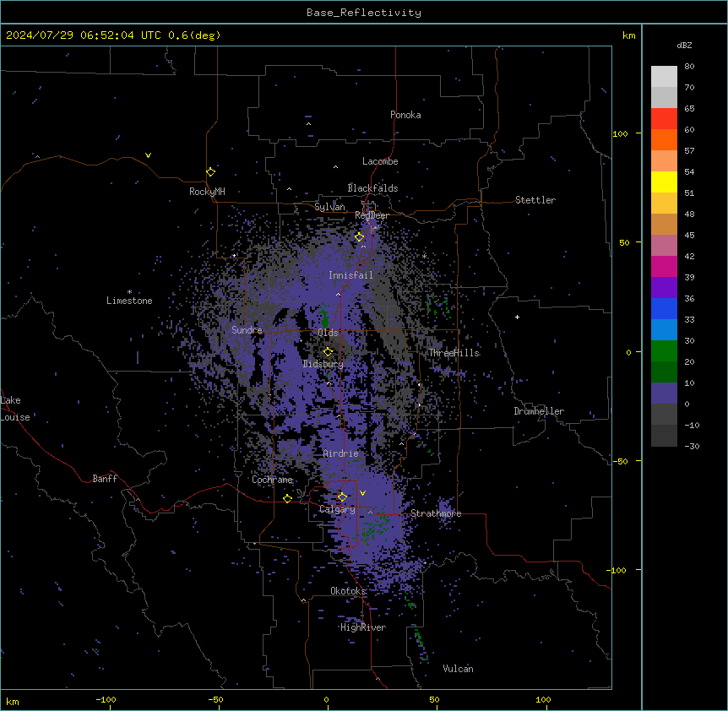
Task: Click the -100 tick on horizontal axis
Action: 106,699
